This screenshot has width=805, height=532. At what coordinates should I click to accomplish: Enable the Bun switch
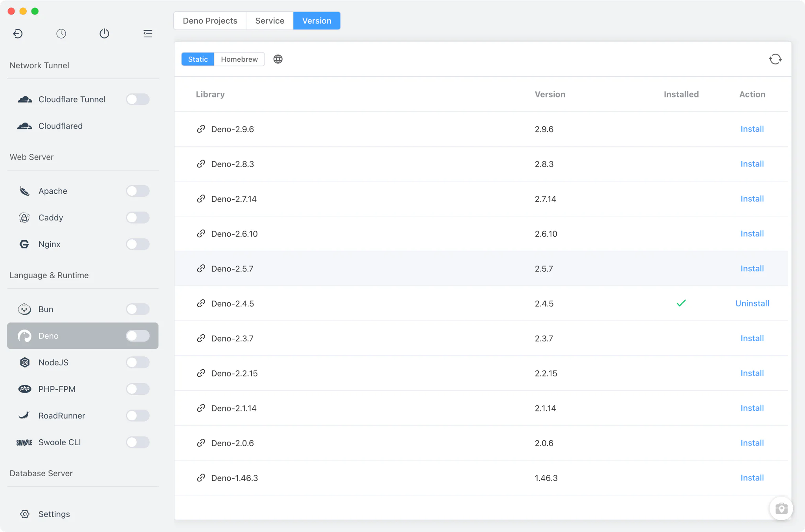pos(138,310)
